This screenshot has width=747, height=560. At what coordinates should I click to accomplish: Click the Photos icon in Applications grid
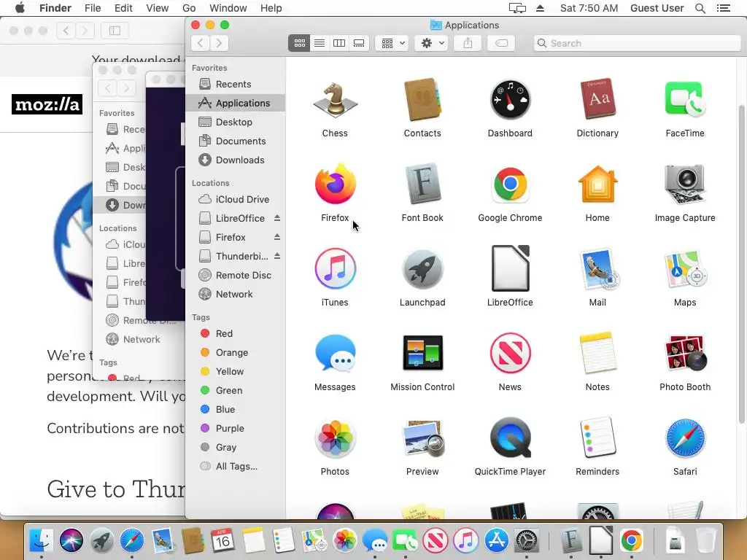point(335,437)
